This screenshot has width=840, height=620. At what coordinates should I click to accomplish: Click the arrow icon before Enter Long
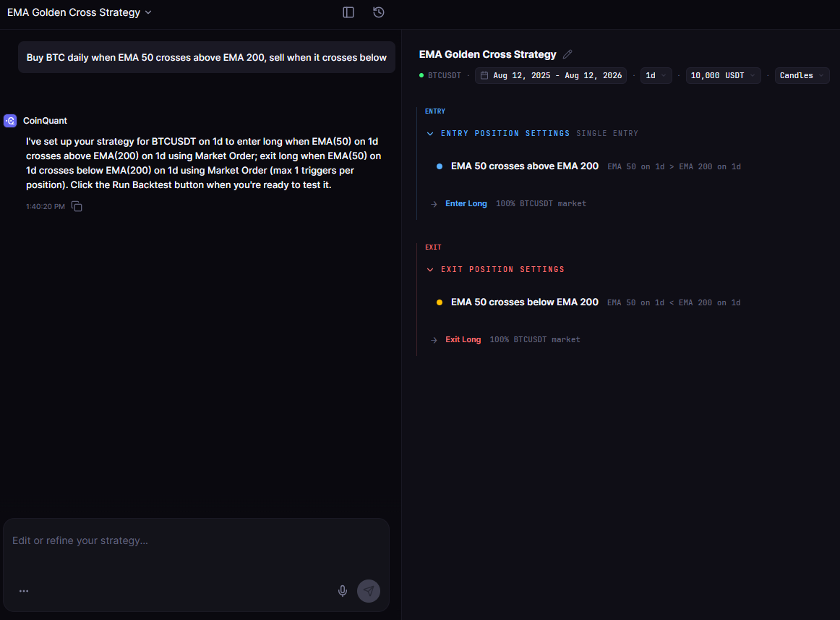[x=434, y=204]
